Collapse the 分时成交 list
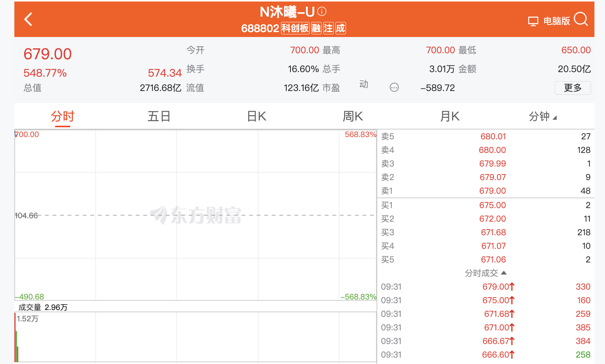 485,273
